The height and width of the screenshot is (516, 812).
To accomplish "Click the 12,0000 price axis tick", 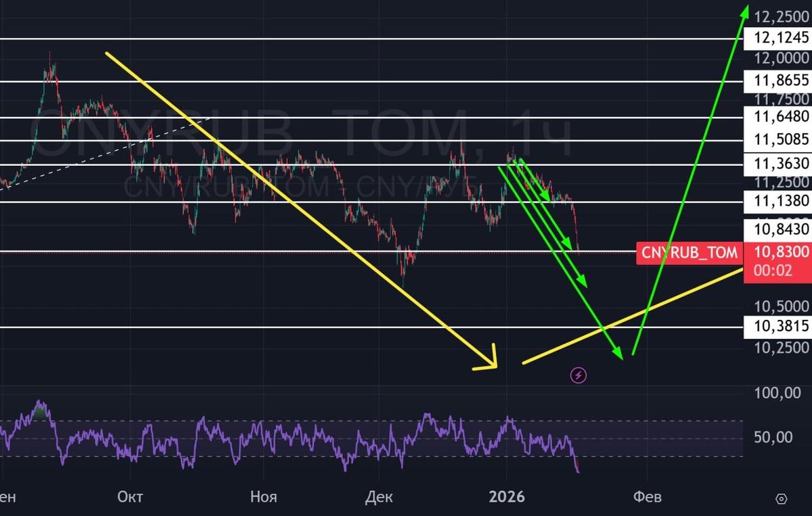I will (781, 59).
